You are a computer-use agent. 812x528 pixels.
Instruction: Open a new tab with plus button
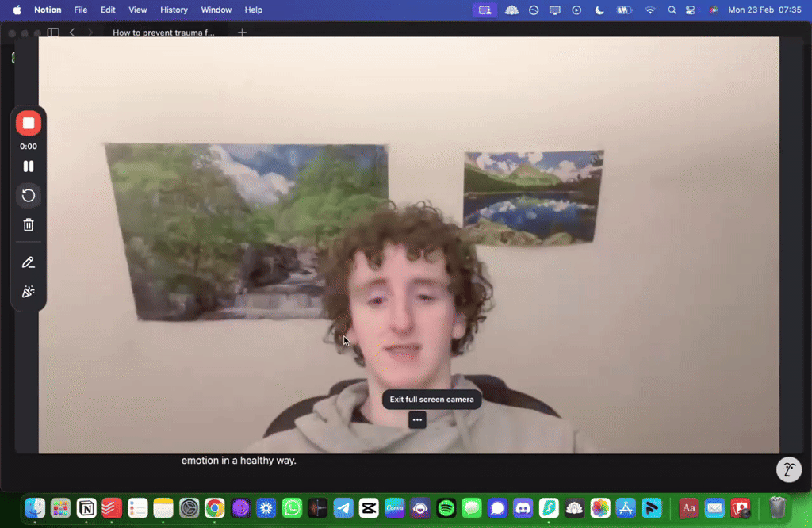click(243, 32)
